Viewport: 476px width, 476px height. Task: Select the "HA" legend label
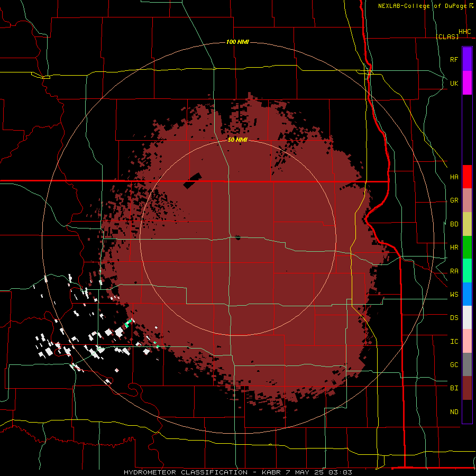point(454,177)
